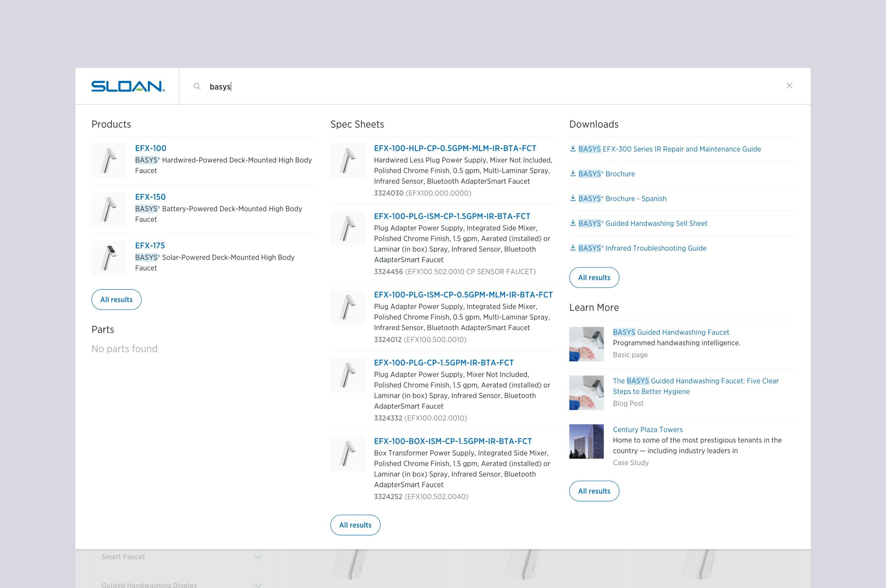This screenshot has width=886, height=588.
Task: Open spec sheet EFX-100-PLG-ISM-CP-0.5GPM-MLM-IR-BTA-FCT
Action: pos(463,295)
